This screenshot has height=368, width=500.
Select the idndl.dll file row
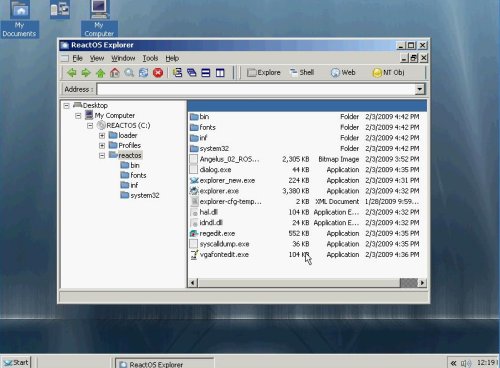[307, 223]
